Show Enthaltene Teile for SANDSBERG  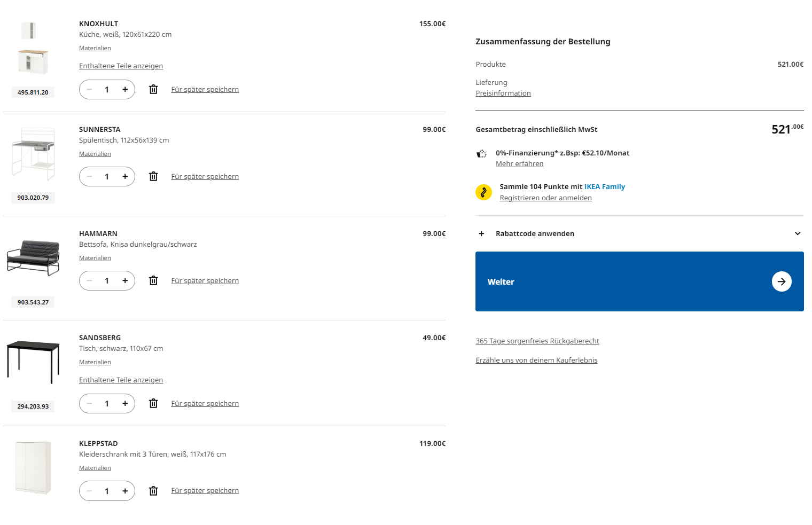121,380
